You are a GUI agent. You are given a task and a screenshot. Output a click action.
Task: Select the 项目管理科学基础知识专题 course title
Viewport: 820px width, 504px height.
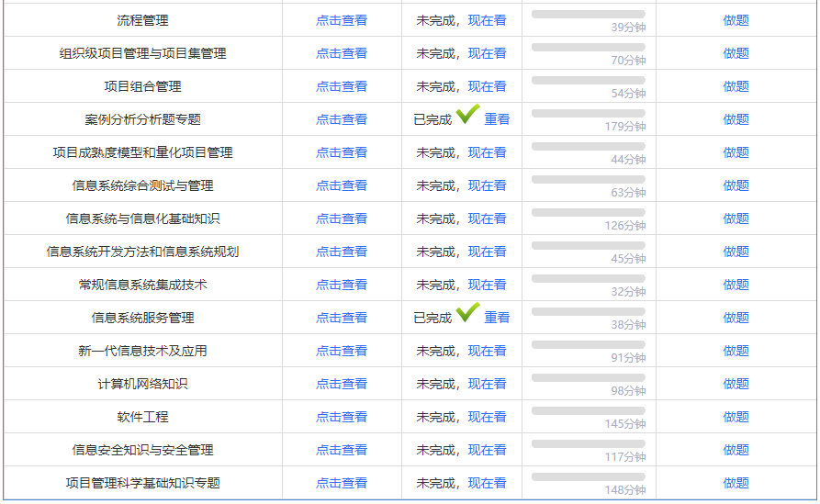click(x=142, y=483)
